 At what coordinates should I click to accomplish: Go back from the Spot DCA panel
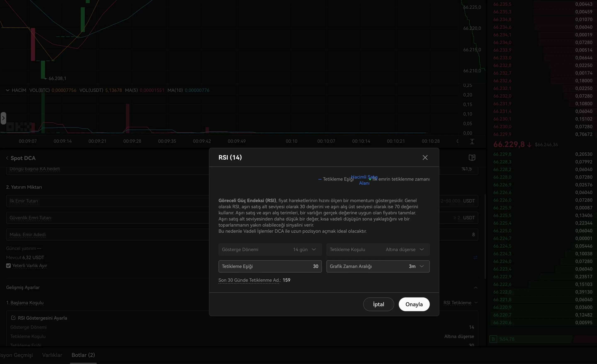coord(7,158)
